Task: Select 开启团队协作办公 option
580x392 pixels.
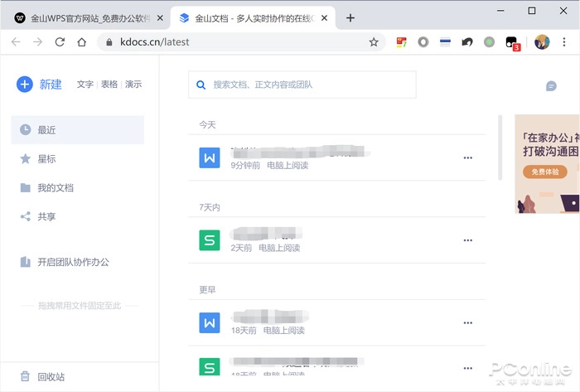Action: pos(73,262)
